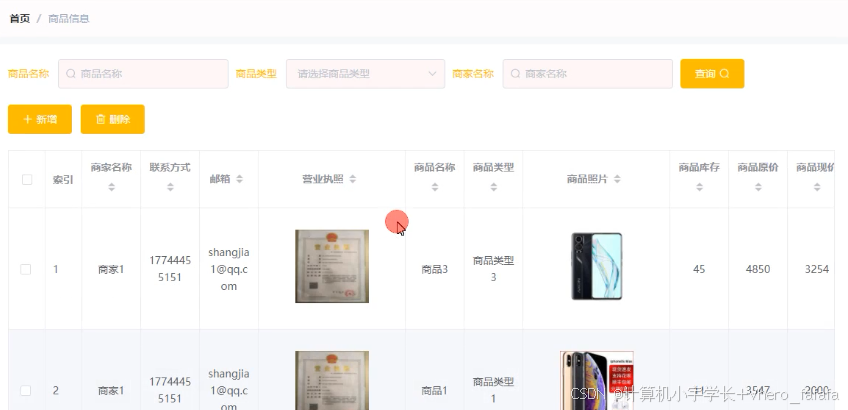This screenshot has height=410, width=848.
Task: Click the 商品信息 breadcrumb item
Action: point(69,18)
